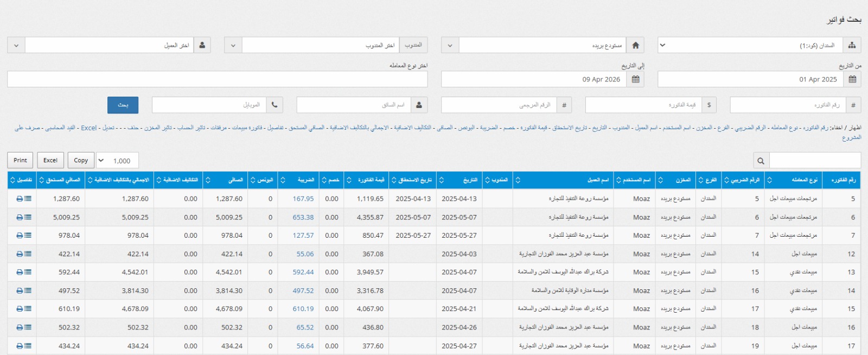
Task: Open tax value link 592.44
Action: [303, 272]
